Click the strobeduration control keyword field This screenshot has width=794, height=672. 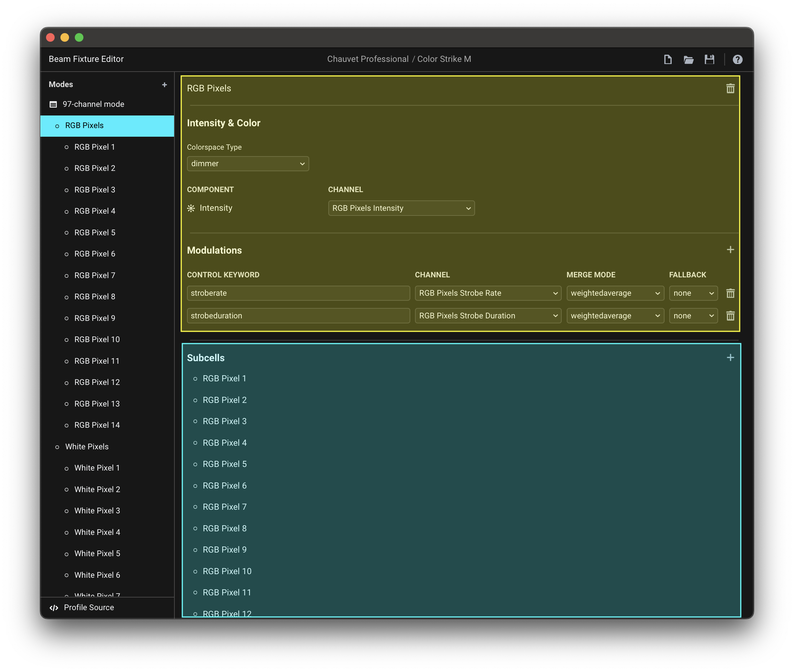click(298, 315)
